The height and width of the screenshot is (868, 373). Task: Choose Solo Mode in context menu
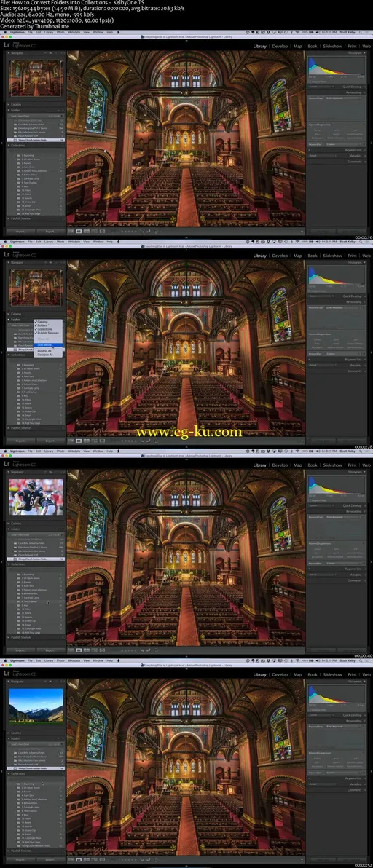tap(48, 345)
